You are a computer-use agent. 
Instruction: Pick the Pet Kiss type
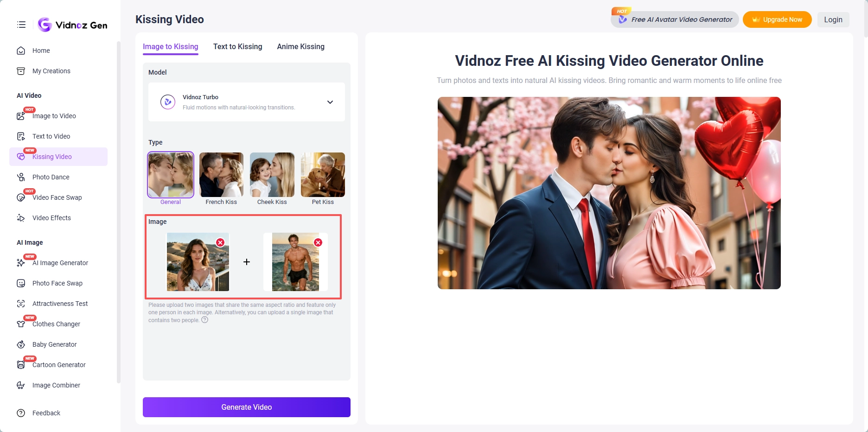(322, 175)
